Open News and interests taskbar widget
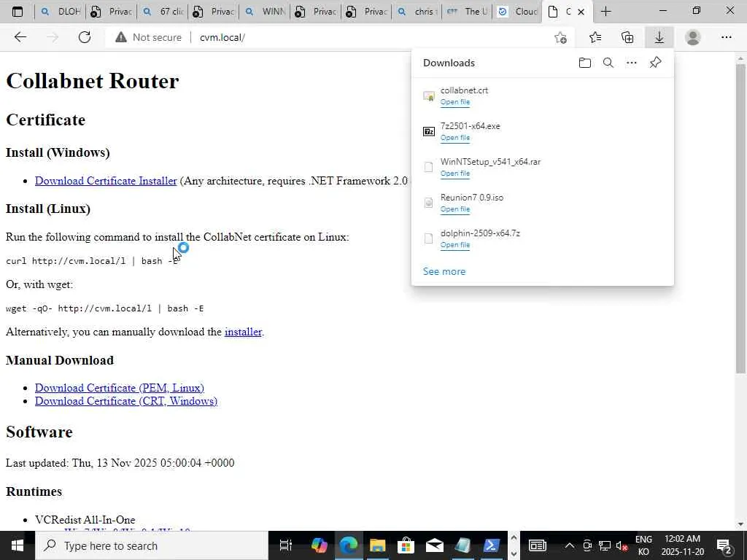 [538, 545]
